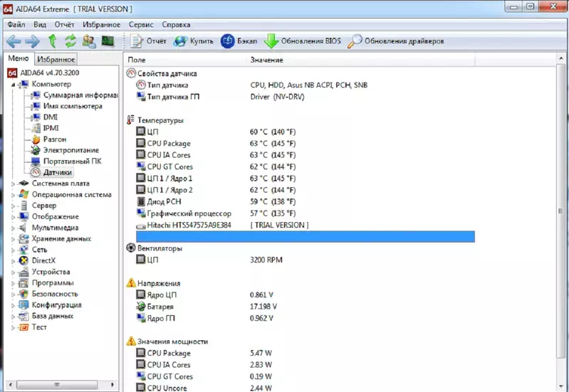Expand the DirectX tree node
Viewport: 569px width, 392px height.
(13, 261)
